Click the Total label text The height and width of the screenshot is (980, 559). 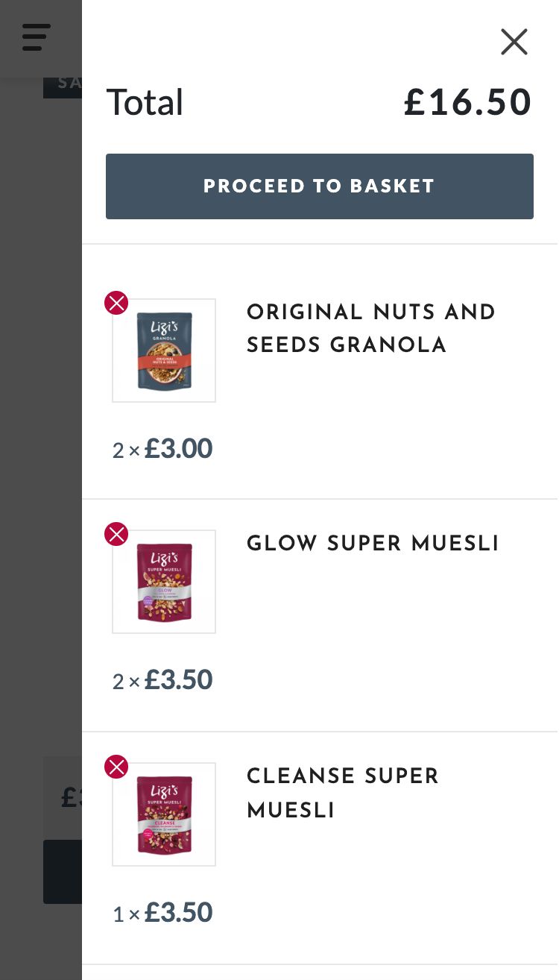coord(145,102)
